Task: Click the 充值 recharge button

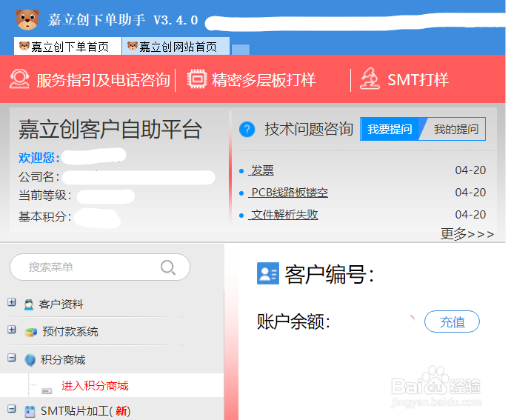Action: click(x=452, y=321)
